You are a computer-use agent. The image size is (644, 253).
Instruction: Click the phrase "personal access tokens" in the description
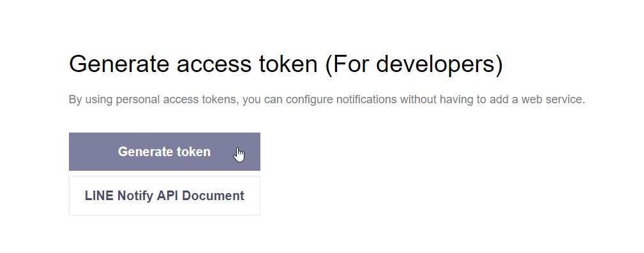coord(177,99)
